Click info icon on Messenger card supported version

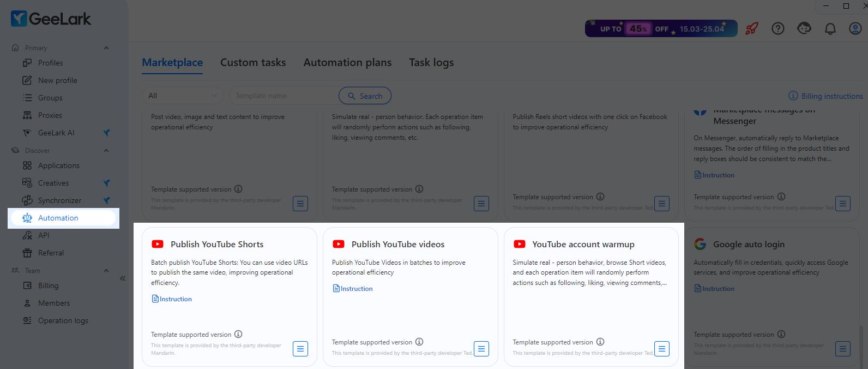(781, 197)
